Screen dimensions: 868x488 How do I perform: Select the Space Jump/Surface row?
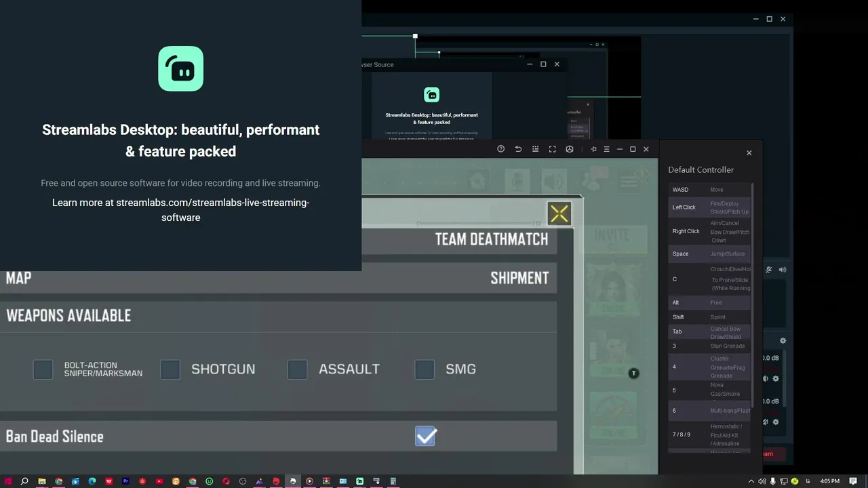tap(710, 253)
